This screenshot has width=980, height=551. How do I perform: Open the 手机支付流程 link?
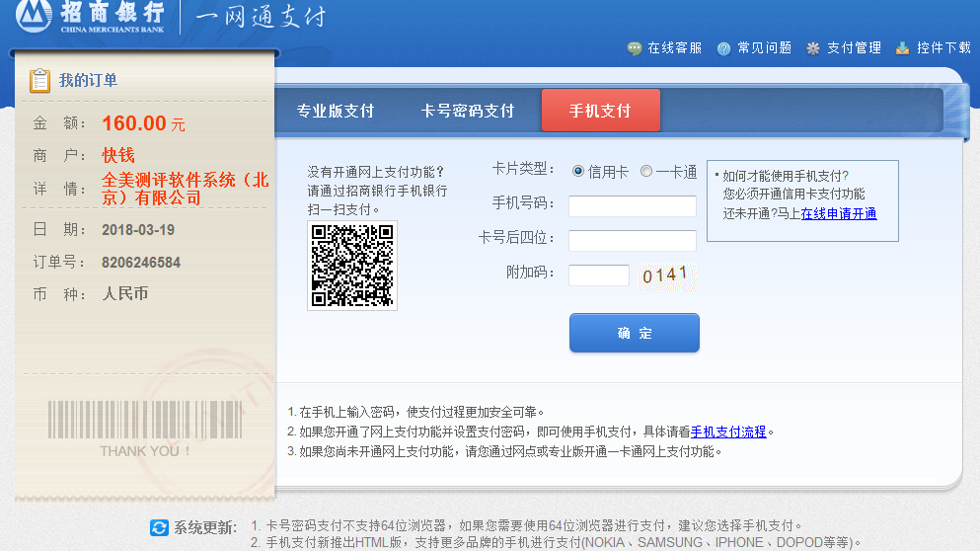(x=728, y=432)
